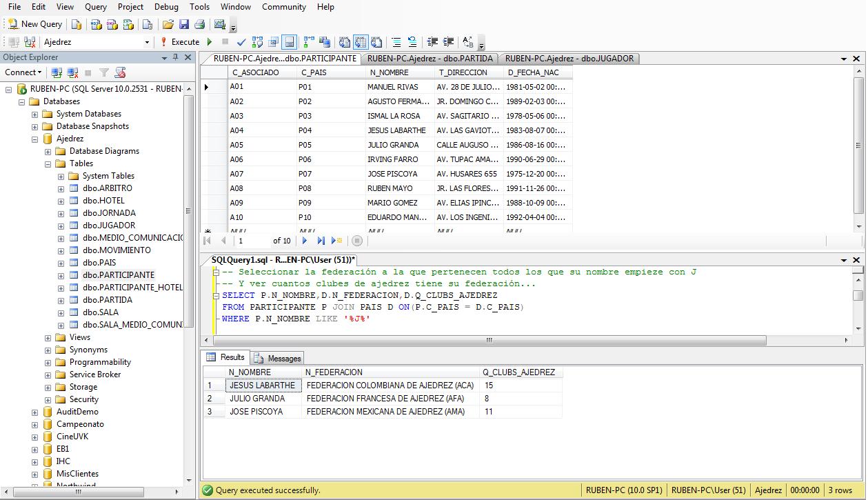This screenshot has width=868, height=500.
Task: Switch to the dbo.PARTIDA tab
Action: pos(431,59)
